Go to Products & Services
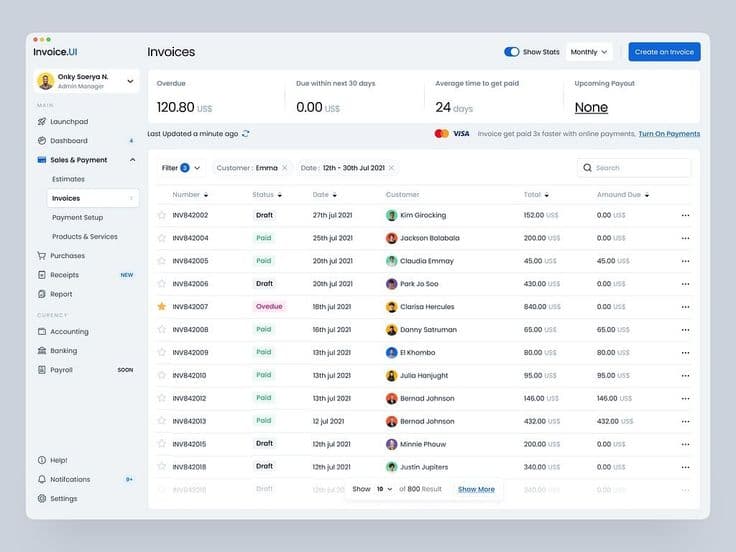Screen dimensions: 736x552 pyautogui.click(x=85, y=237)
